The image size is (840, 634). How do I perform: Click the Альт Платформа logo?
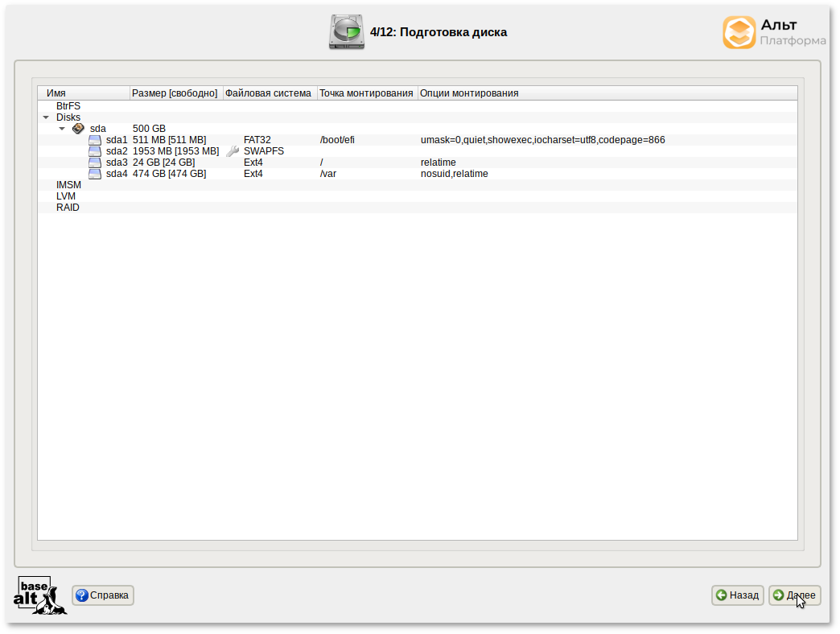pyautogui.click(x=773, y=32)
